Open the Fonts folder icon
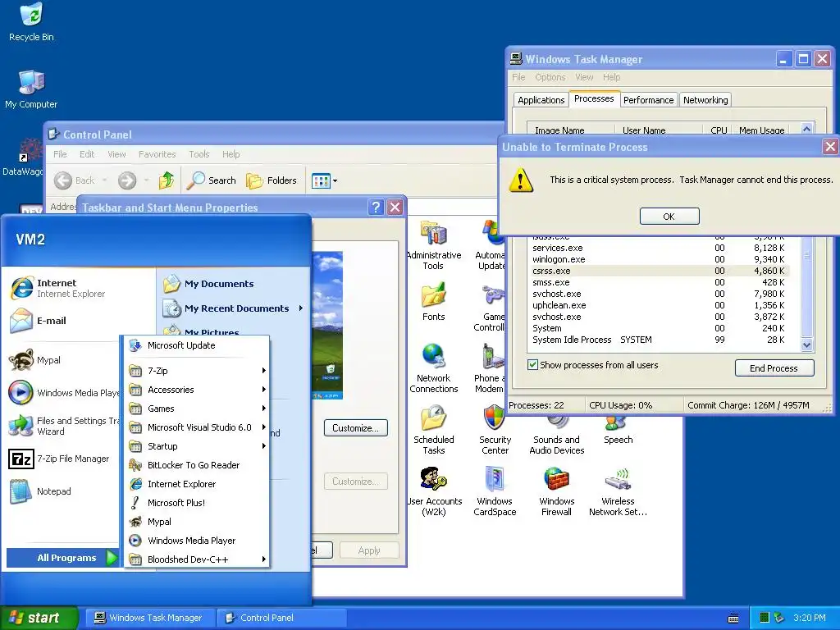The image size is (840, 630). pos(433,302)
